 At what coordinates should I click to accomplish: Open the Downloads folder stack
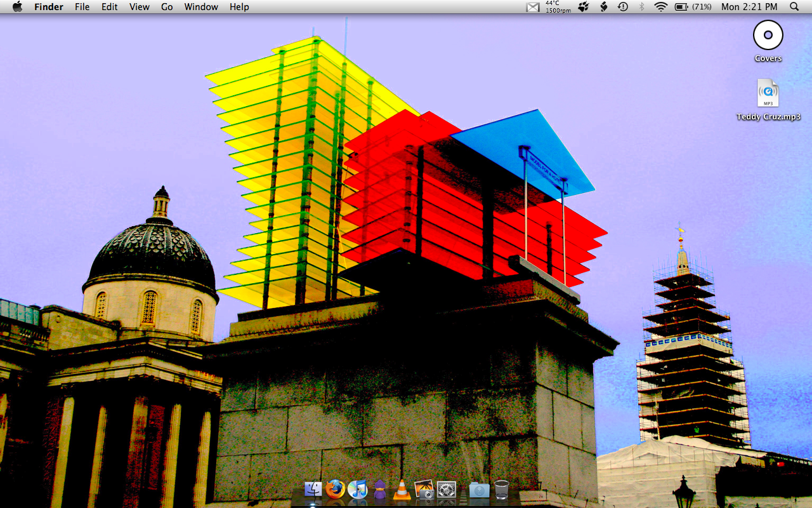pyautogui.click(x=479, y=489)
